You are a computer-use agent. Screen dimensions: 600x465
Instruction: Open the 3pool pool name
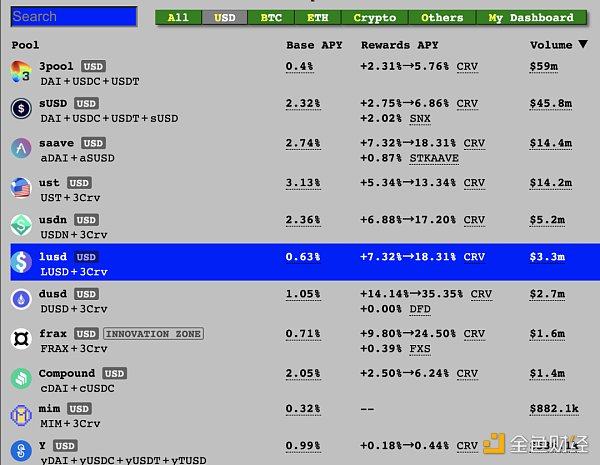pos(56,67)
